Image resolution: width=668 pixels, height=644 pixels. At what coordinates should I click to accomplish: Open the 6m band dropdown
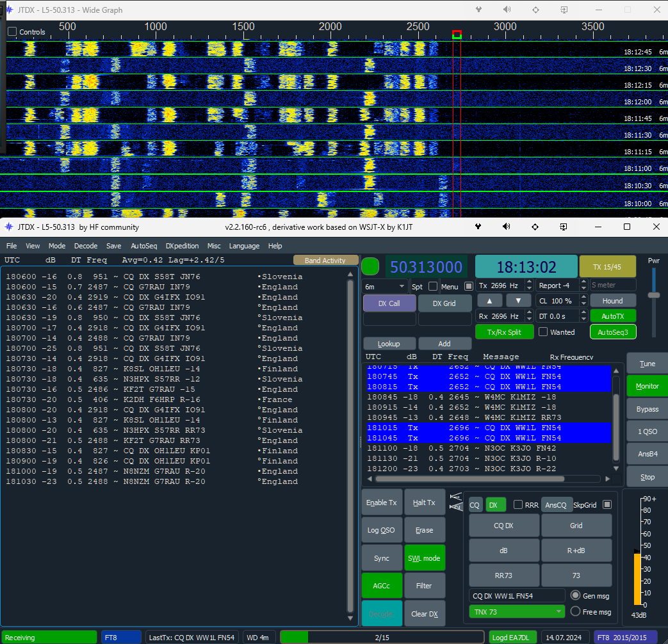click(x=384, y=286)
